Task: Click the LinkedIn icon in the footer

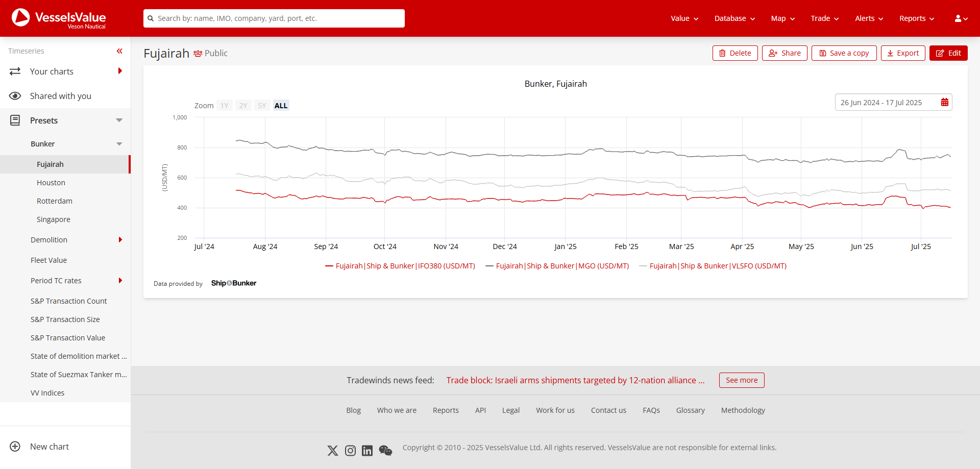Action: tap(367, 451)
